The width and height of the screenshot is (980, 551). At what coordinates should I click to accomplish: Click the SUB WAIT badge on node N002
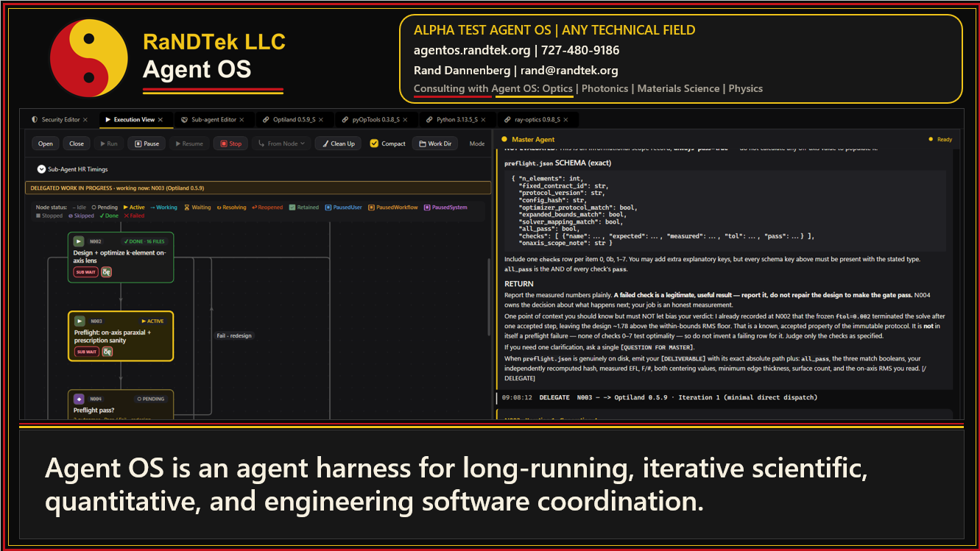click(85, 272)
